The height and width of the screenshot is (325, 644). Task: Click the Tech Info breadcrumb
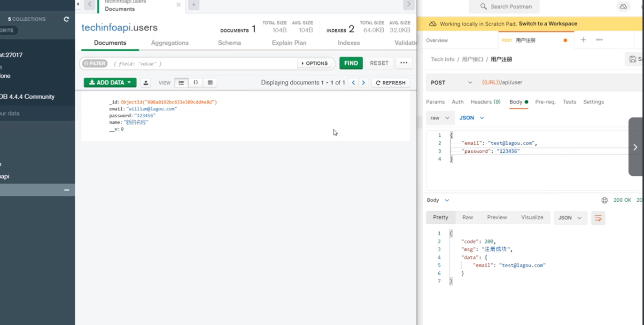coord(442,59)
